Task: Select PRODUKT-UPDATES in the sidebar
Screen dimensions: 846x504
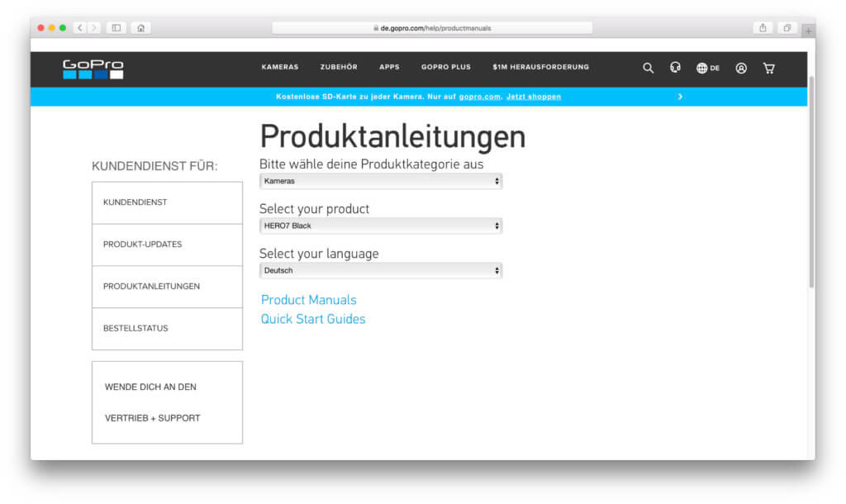Action: coord(167,245)
